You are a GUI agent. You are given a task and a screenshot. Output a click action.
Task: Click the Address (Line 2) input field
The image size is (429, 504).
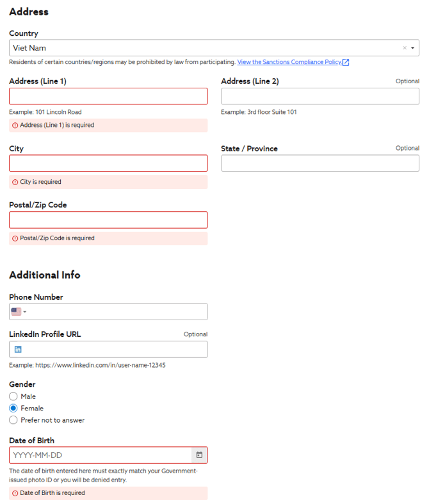point(320,96)
